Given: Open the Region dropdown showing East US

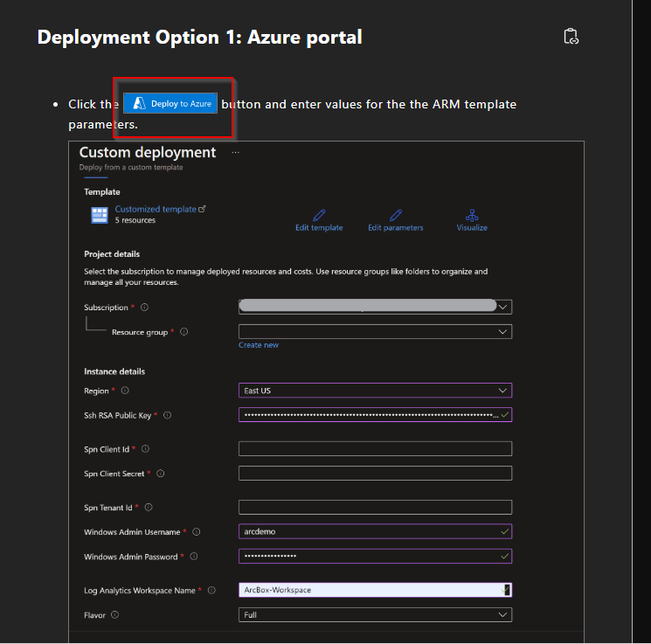Looking at the screenshot, I should [375, 391].
